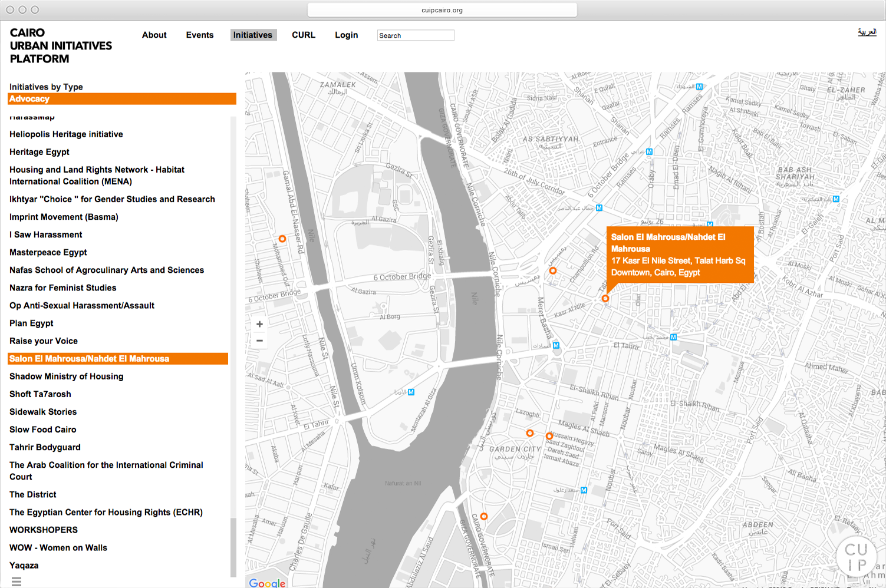Click the metro station icon below Bab Ash Shariyah label
The image size is (886, 588).
coord(836,199)
